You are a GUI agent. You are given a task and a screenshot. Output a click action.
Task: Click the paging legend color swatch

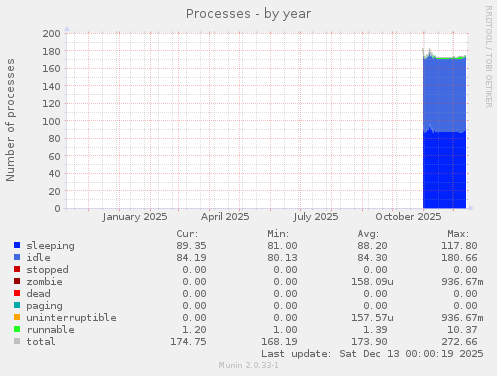point(17,305)
